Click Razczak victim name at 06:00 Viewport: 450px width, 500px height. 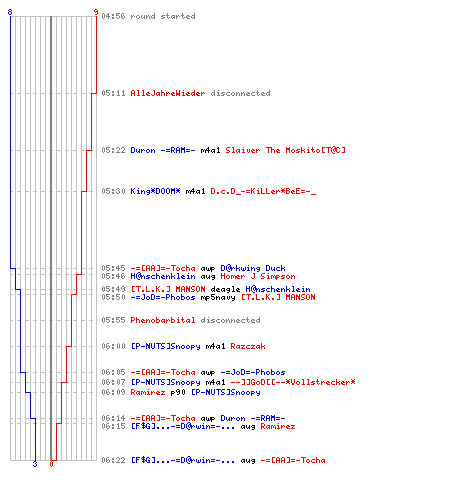(248, 346)
